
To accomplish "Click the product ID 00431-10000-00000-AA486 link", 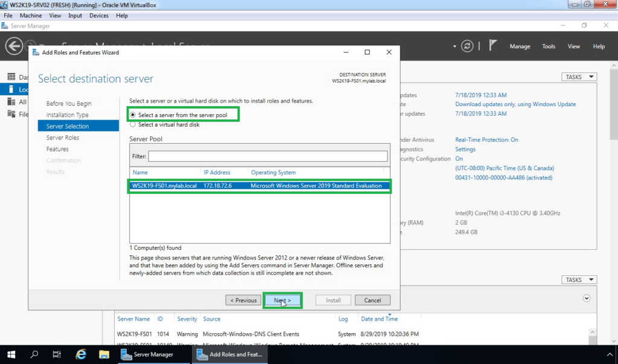I will [x=503, y=177].
